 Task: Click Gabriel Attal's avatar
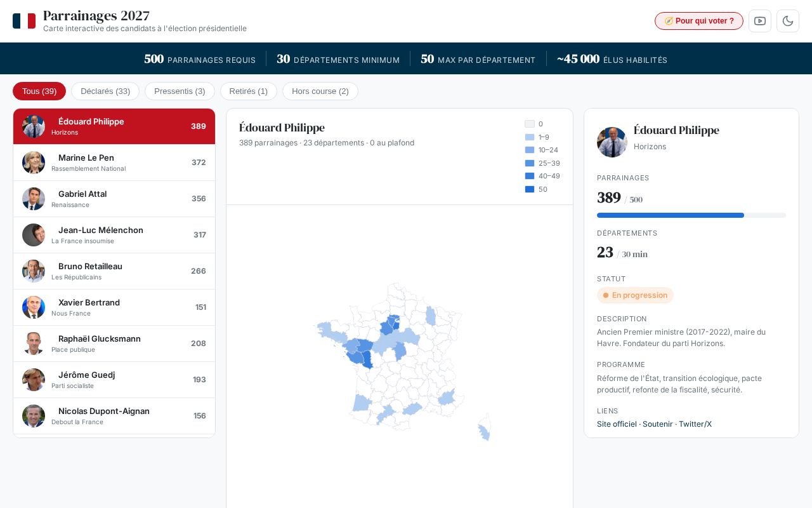pos(34,199)
